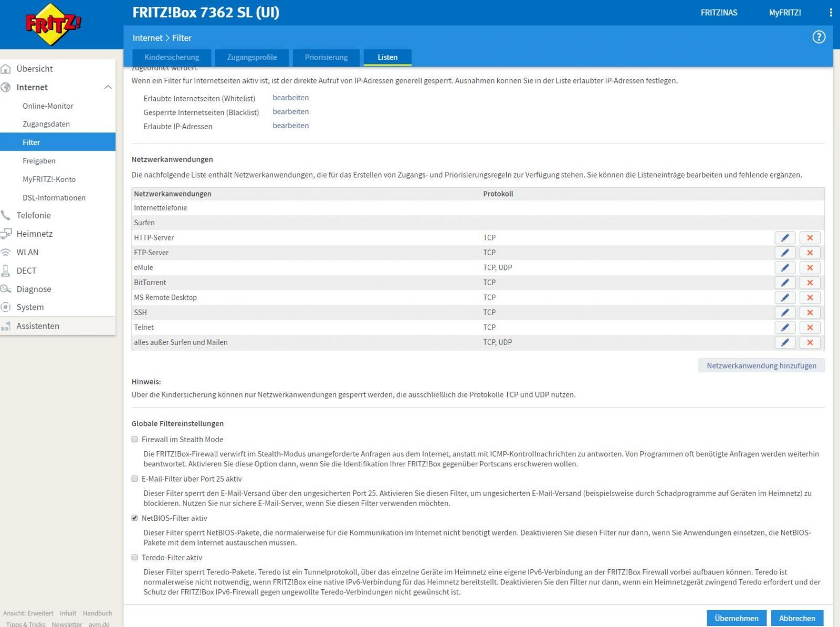Open the Priorisierung tab
Viewport: 840px width, 627px height.
tap(326, 57)
